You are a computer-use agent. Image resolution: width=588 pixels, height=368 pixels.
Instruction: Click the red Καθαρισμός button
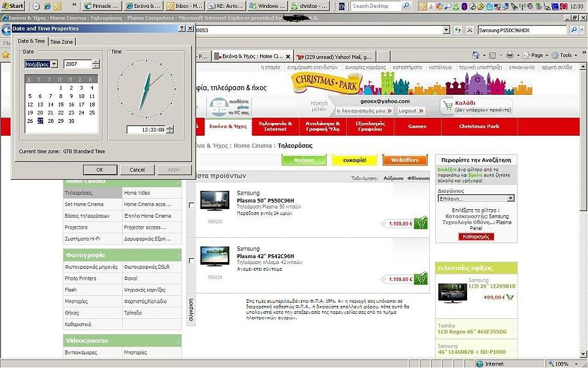point(476,237)
